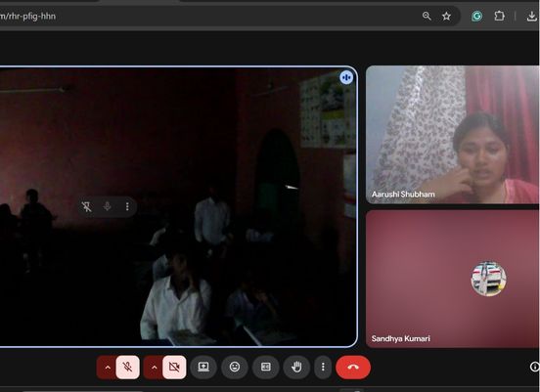Open the Grammarly extension icon
The width and height of the screenshot is (540, 392).
tap(476, 16)
